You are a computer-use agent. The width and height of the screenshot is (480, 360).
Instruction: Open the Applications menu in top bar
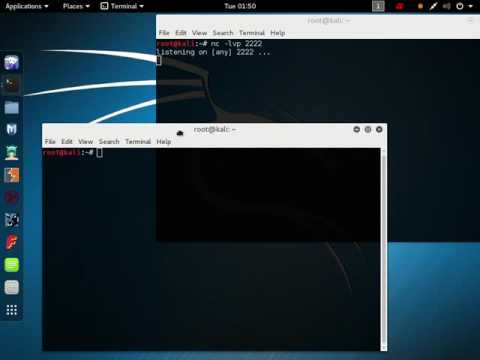(27, 6)
